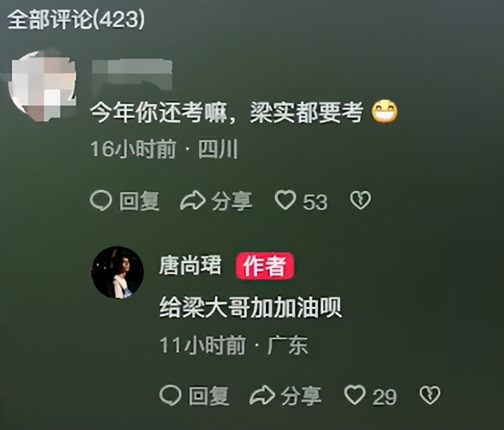Like the comment with 53 likes

(285, 200)
